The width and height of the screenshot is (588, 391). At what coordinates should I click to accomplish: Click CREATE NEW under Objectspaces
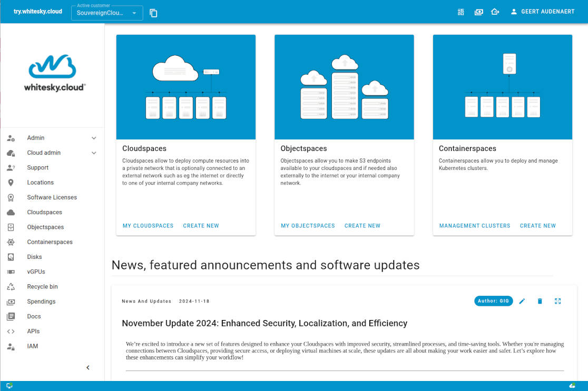[x=362, y=226]
